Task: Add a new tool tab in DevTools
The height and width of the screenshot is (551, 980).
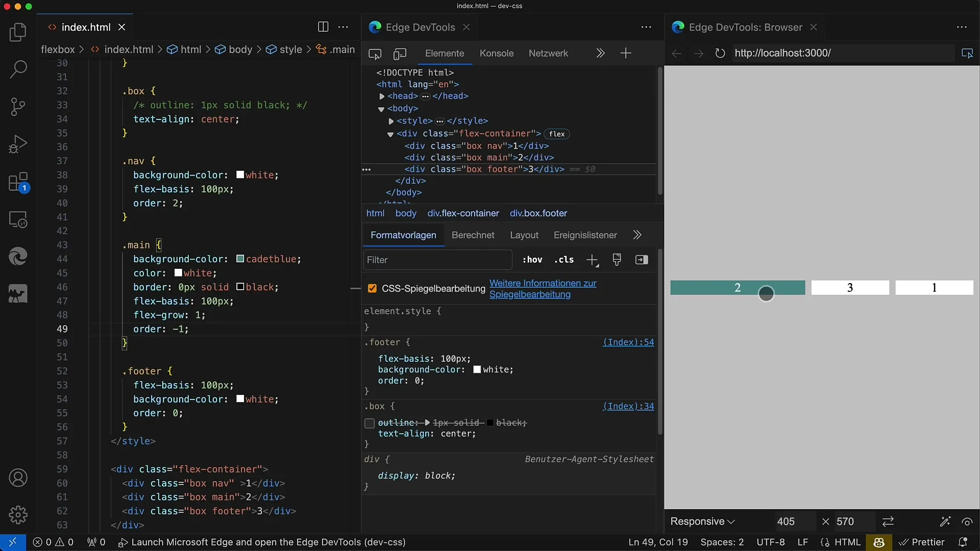Action: [626, 53]
